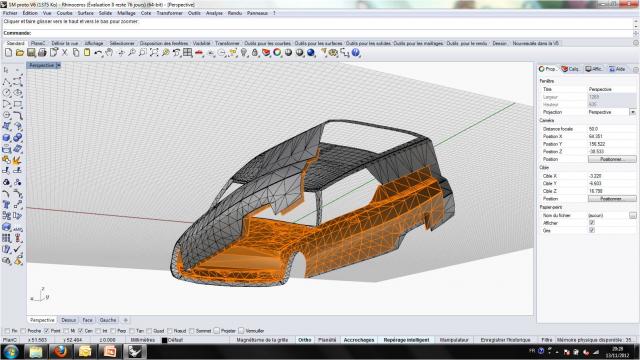The height and width of the screenshot is (360, 640).
Task: Open a file with the folder icon
Action: (x=20, y=53)
